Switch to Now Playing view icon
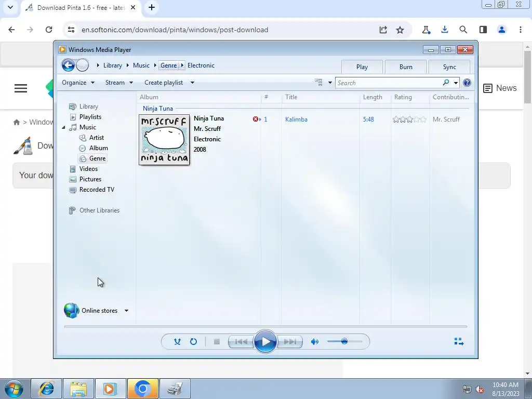Image resolution: width=532 pixels, height=399 pixels. (459, 341)
